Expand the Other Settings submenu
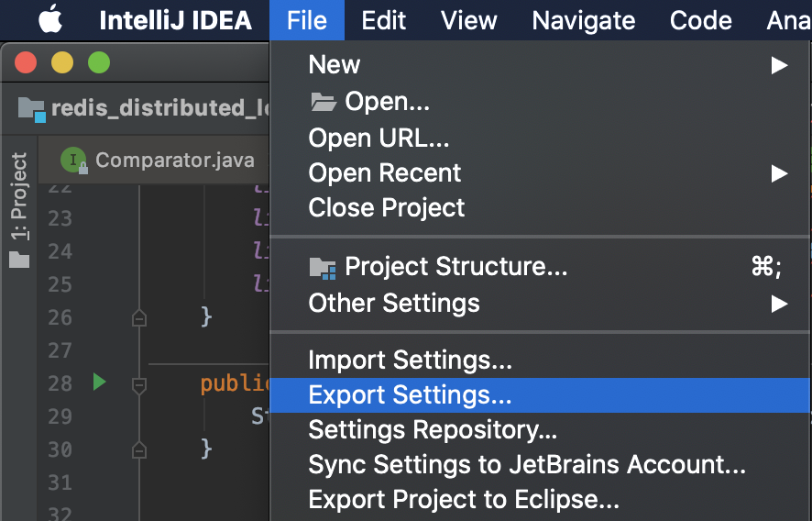The height and width of the screenshot is (521, 812). pos(779,304)
